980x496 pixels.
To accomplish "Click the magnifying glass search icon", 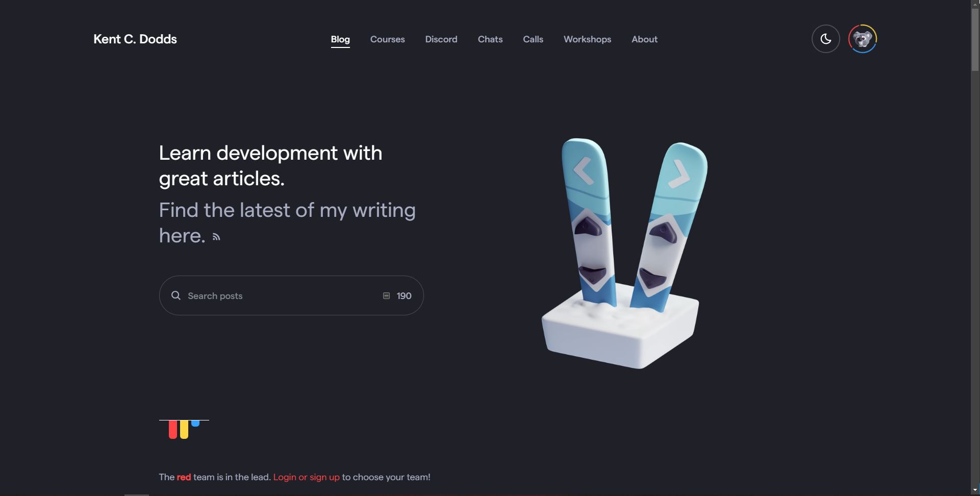I will (176, 295).
